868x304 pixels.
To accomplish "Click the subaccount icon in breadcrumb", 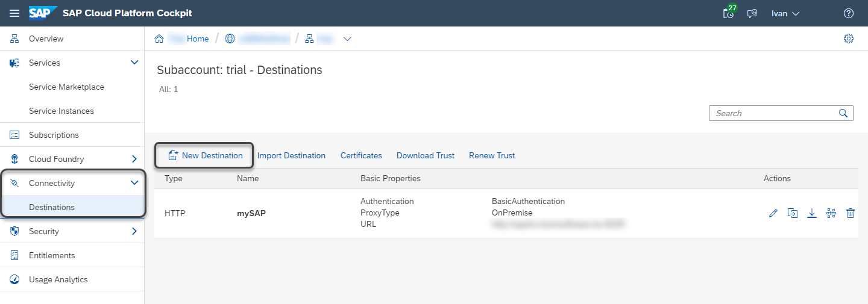I will (x=309, y=39).
